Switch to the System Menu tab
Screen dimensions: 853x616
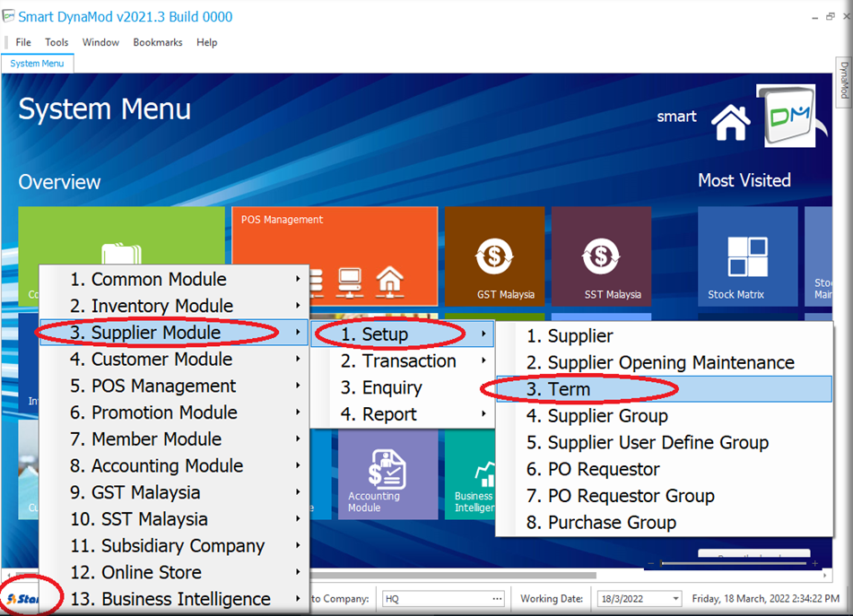pos(37,64)
